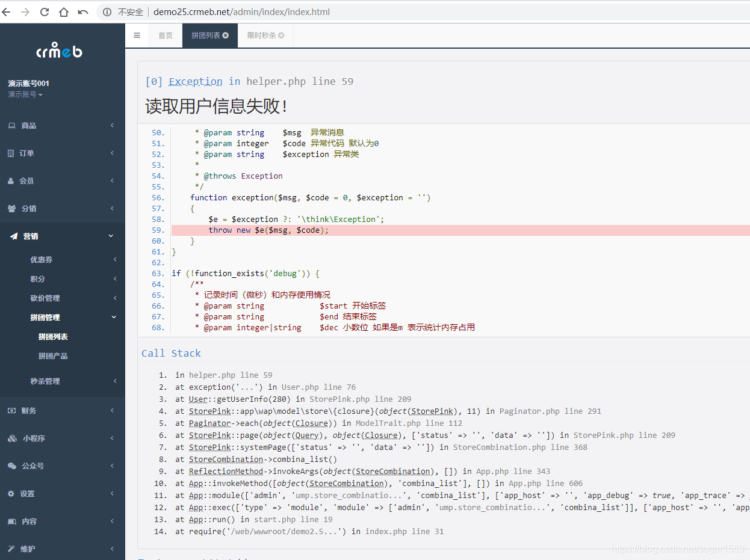This screenshot has height=560, width=750.
Task: Expand the 内容 chevron arrow
Action: (x=113, y=521)
